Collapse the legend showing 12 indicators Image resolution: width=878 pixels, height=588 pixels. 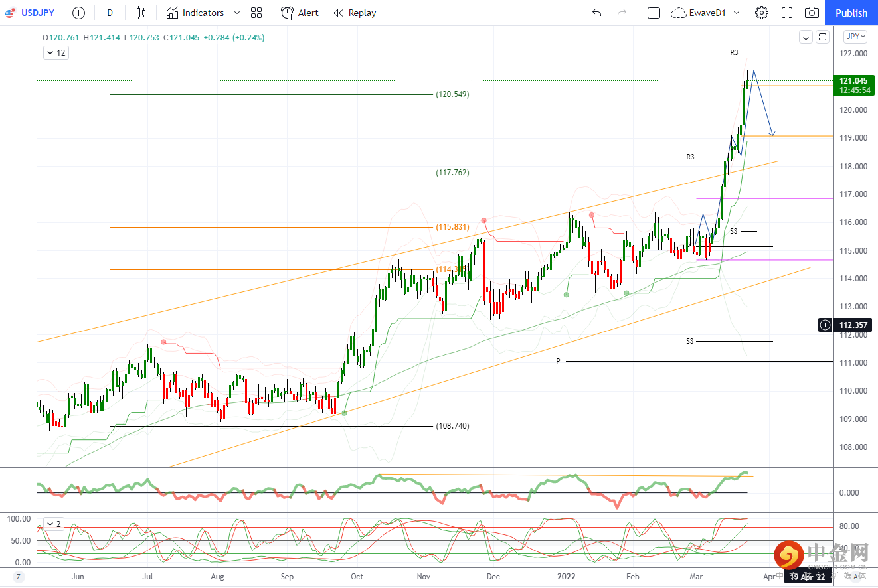tap(56, 52)
